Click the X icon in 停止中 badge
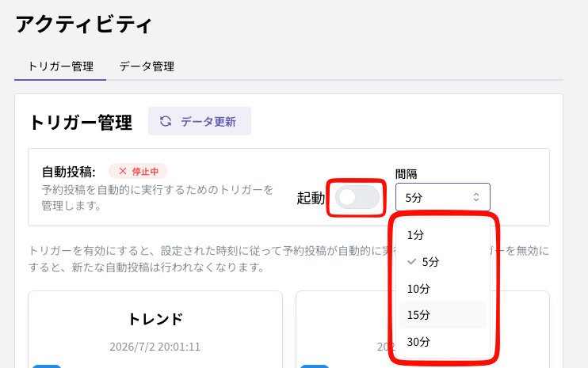This screenshot has width=588, height=368. tap(122, 171)
